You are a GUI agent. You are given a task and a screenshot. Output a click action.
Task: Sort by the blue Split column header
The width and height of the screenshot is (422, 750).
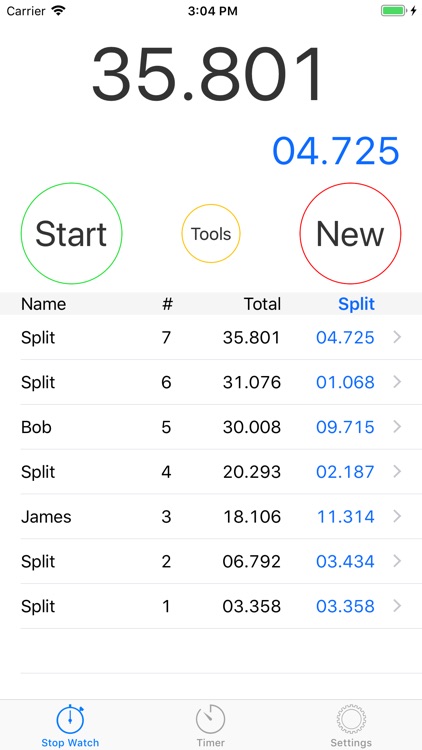pos(356,304)
